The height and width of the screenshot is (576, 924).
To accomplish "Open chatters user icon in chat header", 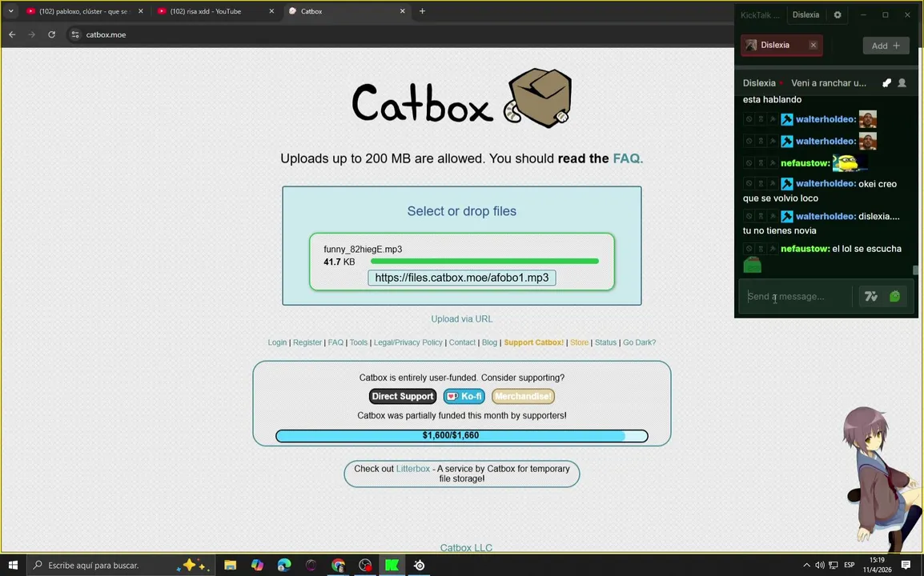I will coord(902,83).
